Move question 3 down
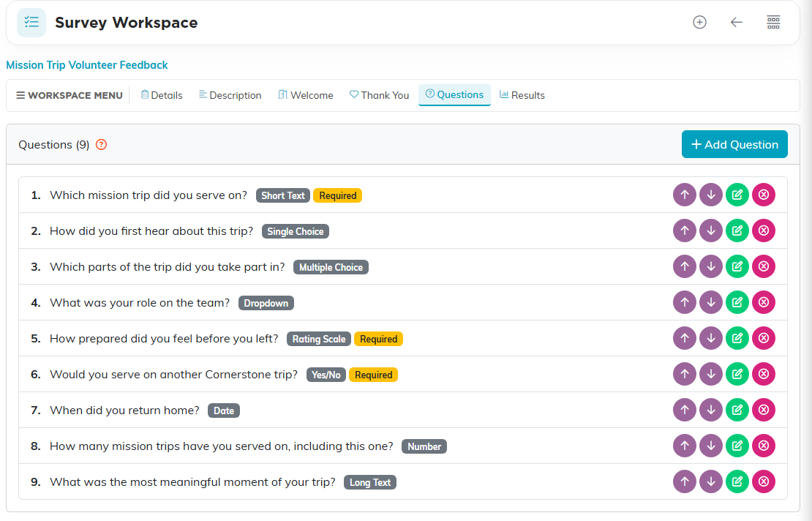Image resolution: width=812 pixels, height=521 pixels. [711, 266]
